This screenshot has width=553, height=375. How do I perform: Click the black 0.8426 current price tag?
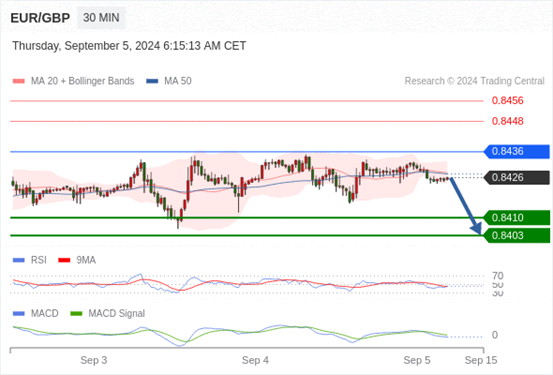pos(517,177)
